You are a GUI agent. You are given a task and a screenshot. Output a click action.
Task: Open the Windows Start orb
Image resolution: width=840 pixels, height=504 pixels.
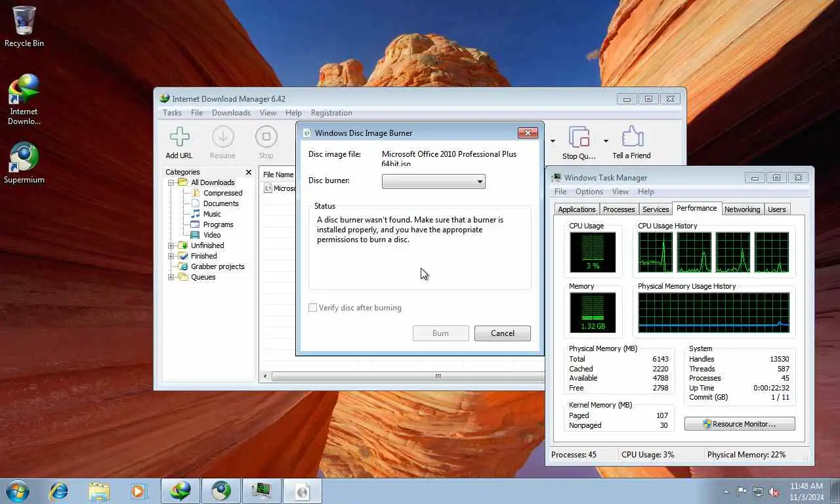[x=17, y=491]
